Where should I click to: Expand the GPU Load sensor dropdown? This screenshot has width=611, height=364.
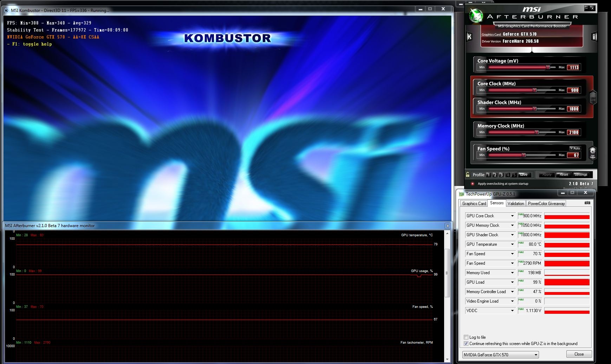click(512, 282)
